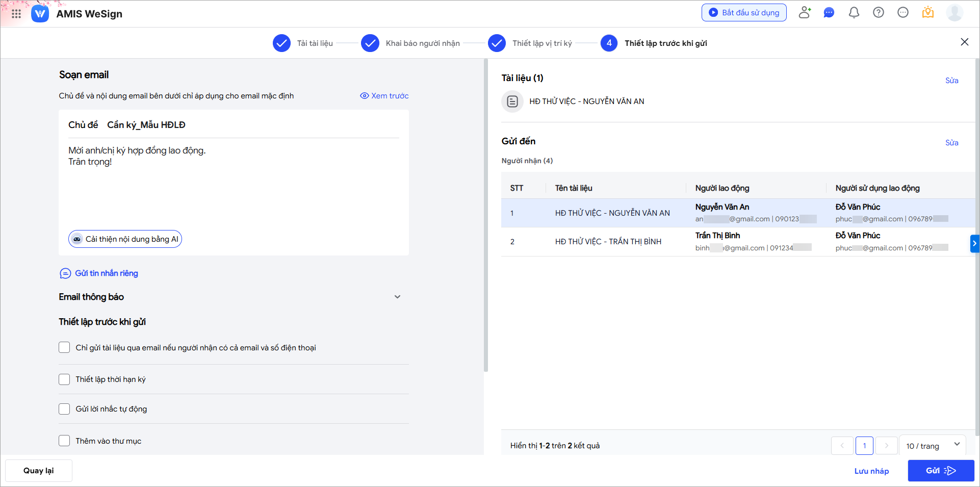Open the add user icon
This screenshot has height=487, width=980.
click(x=805, y=13)
